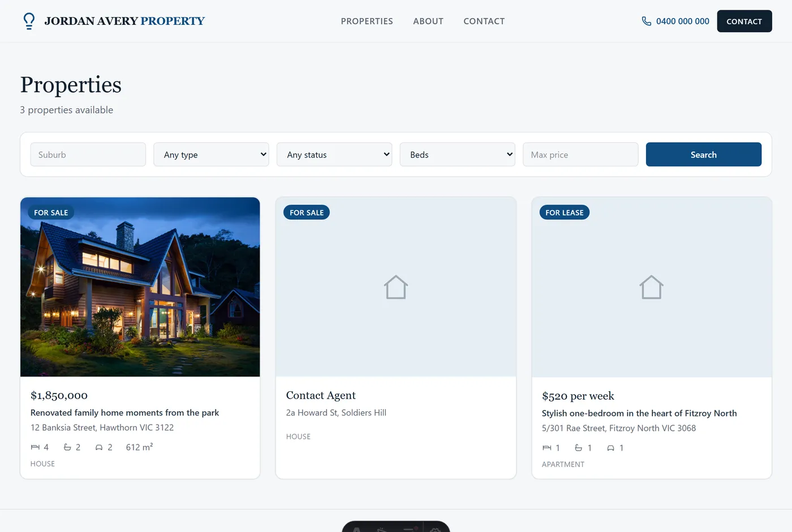Viewport: 792px width, 532px height.
Task: Open the $1,850,000 listing title
Action: [x=59, y=395]
